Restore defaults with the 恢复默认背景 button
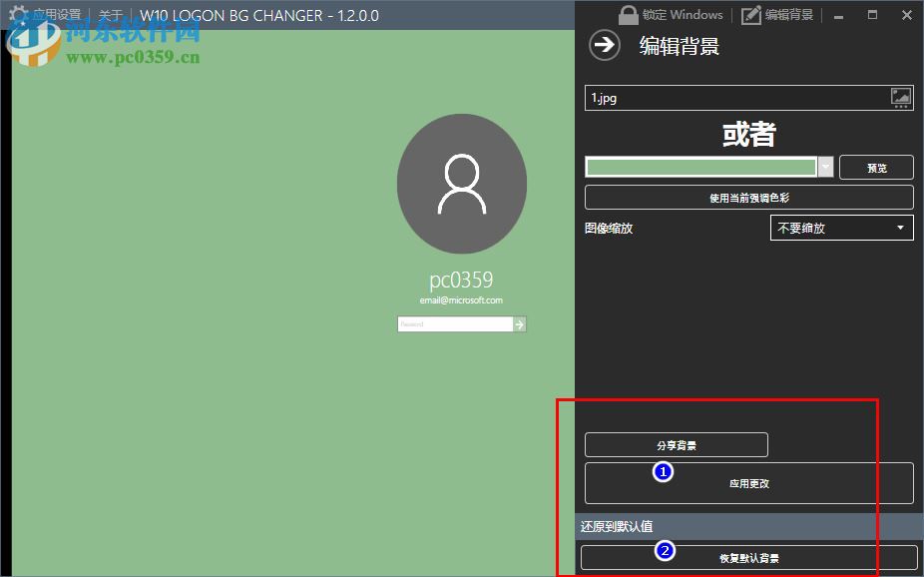This screenshot has width=924, height=577. coord(748,557)
